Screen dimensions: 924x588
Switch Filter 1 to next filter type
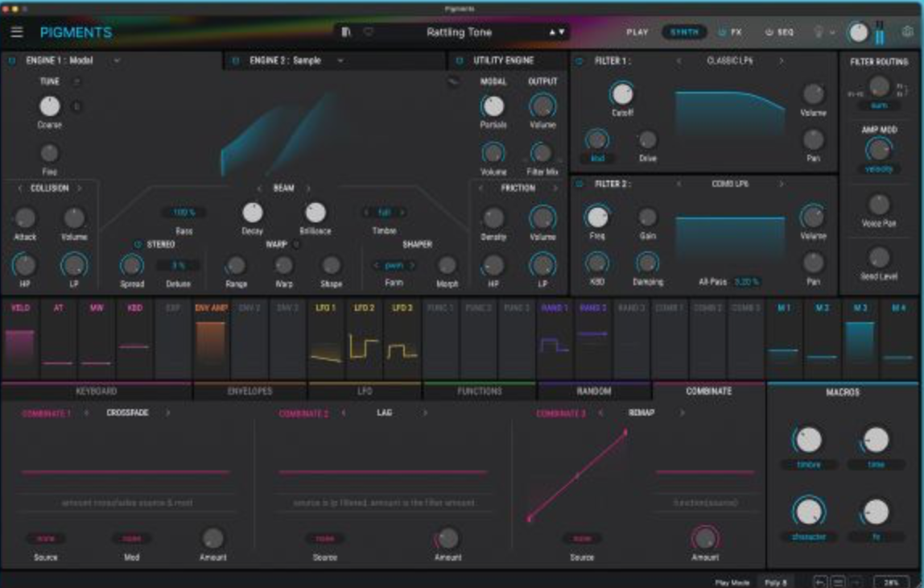[782, 60]
